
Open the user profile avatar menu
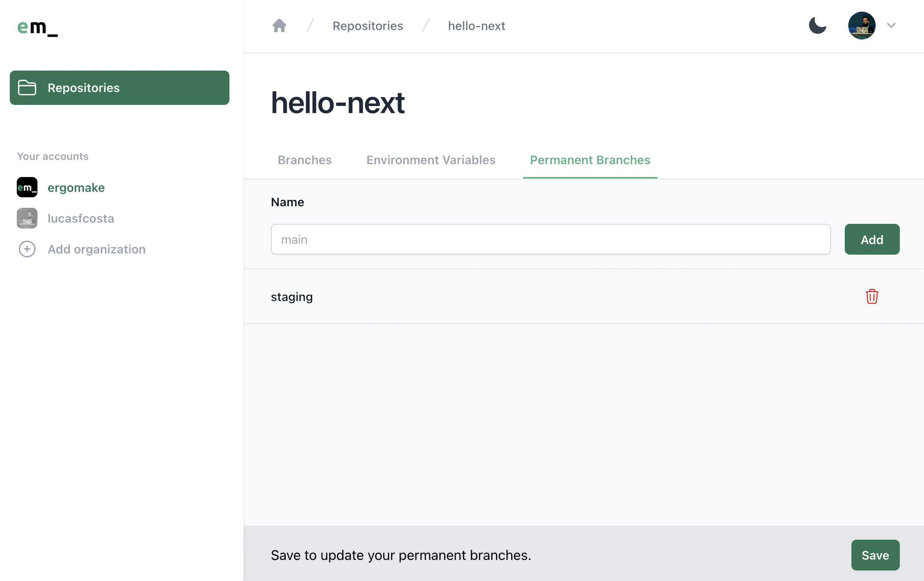862,26
